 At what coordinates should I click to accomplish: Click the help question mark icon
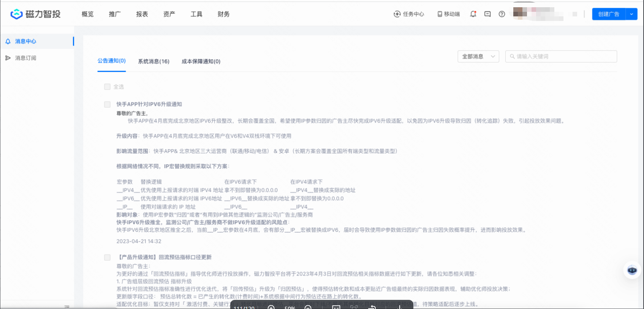click(502, 14)
